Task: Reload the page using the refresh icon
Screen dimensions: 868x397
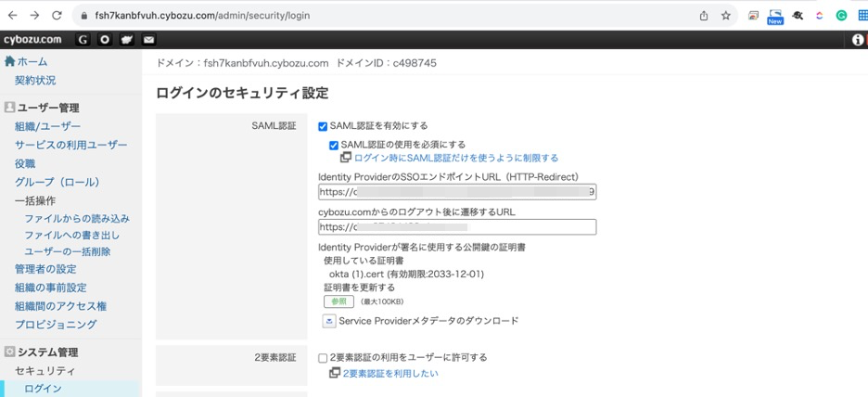Action: pyautogui.click(x=57, y=16)
